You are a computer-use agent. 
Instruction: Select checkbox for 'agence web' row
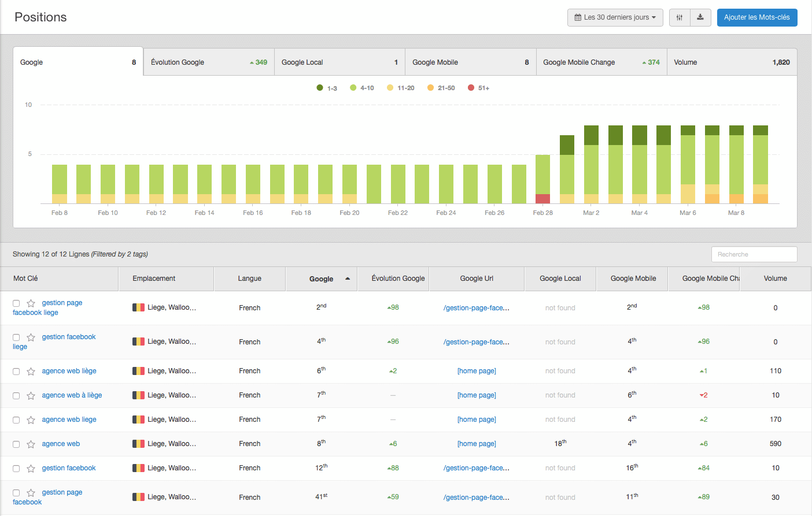coord(16,444)
